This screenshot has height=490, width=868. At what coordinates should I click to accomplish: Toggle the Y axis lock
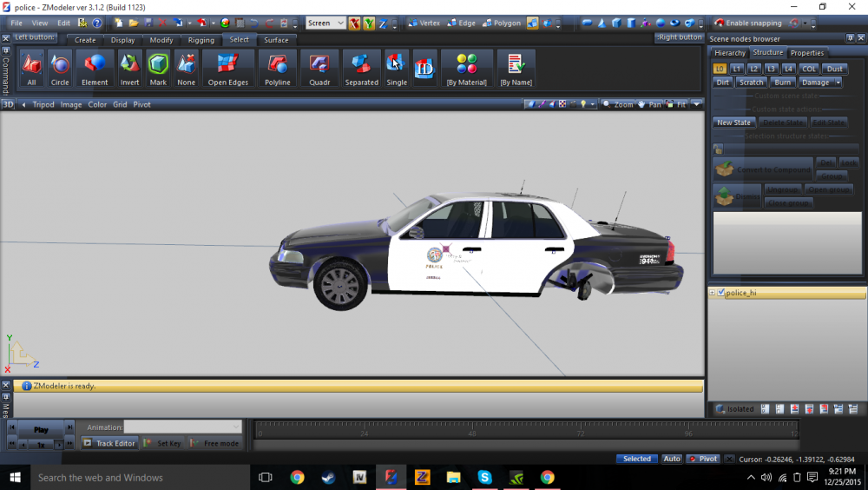tap(369, 23)
